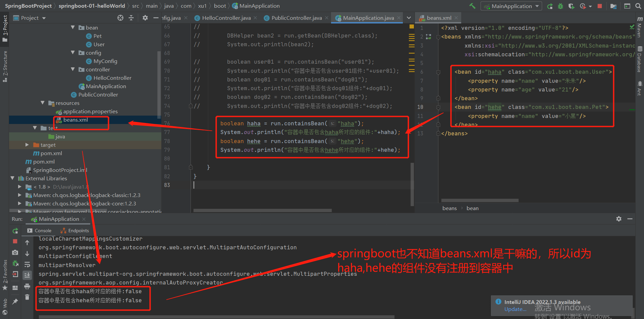The width and height of the screenshot is (644, 319).
Task: Rerun application in Run panel
Action: pyautogui.click(x=15, y=231)
